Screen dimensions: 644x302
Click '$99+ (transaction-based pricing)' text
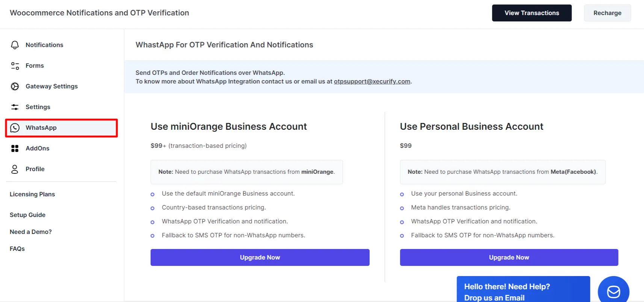198,146
